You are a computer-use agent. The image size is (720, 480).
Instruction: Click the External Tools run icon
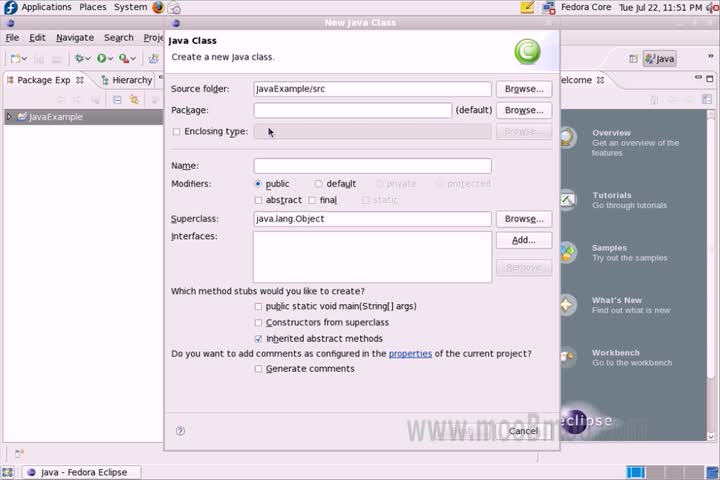tap(123, 58)
